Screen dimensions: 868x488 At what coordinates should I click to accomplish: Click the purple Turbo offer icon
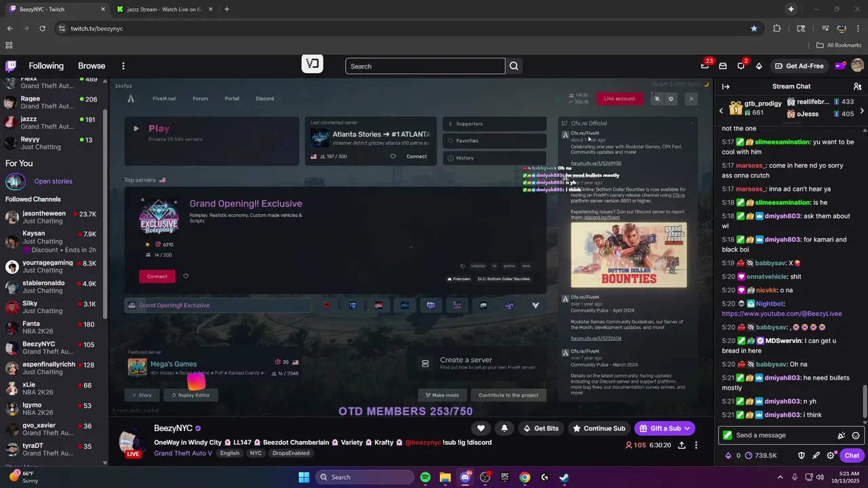tap(840, 66)
